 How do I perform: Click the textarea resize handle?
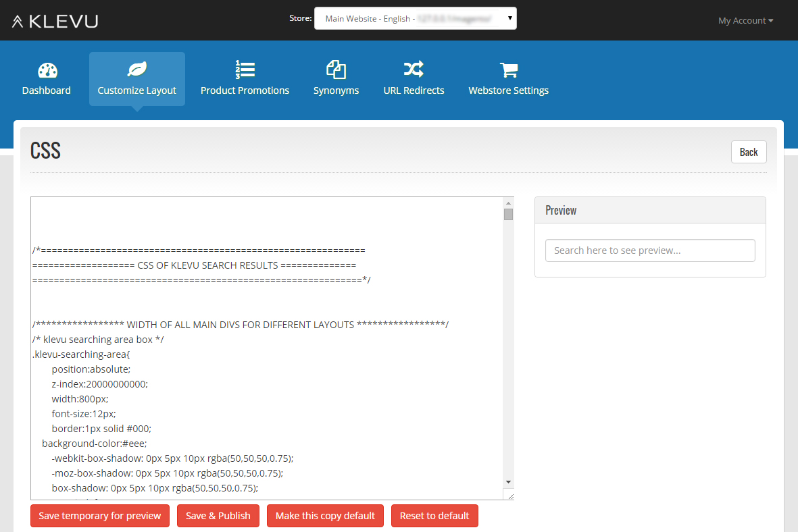(x=509, y=496)
